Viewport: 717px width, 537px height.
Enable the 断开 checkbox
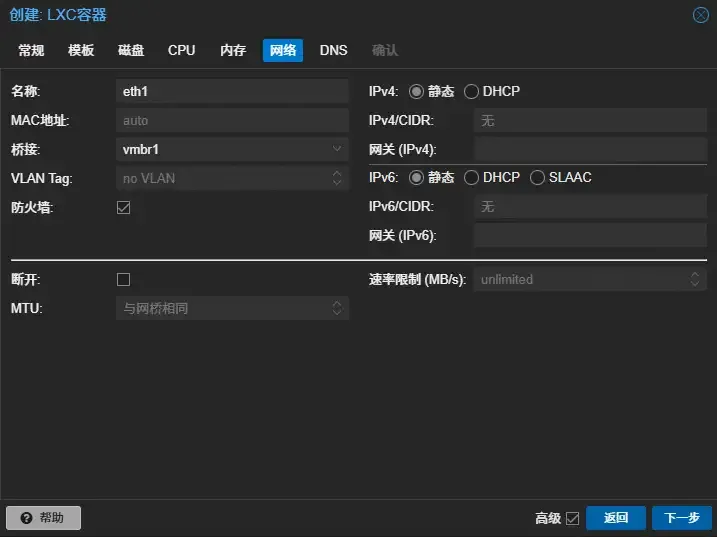[123, 279]
